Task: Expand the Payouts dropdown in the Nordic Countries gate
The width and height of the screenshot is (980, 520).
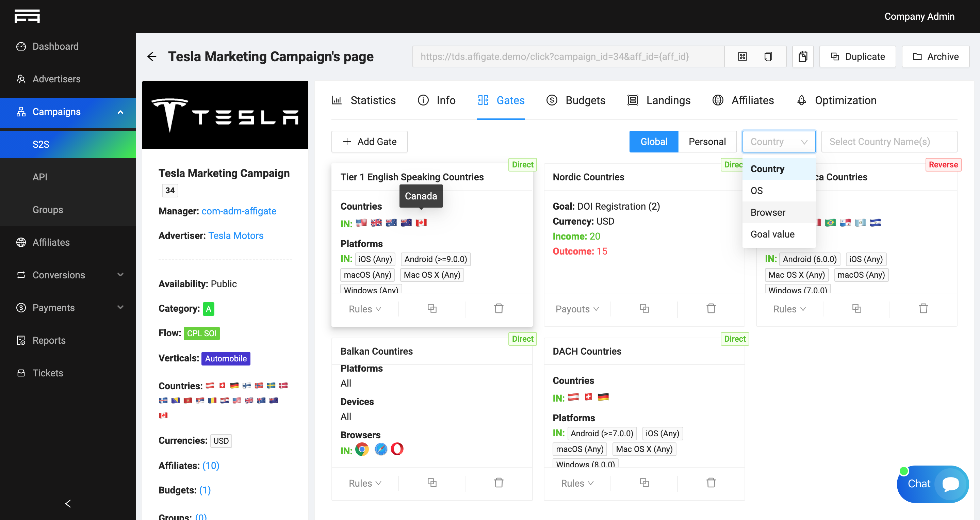Action: [577, 309]
